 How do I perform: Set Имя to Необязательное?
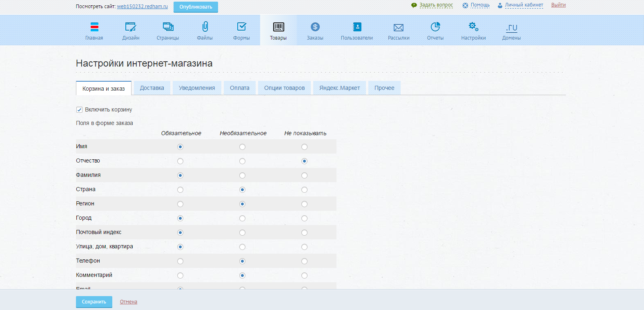tap(243, 147)
